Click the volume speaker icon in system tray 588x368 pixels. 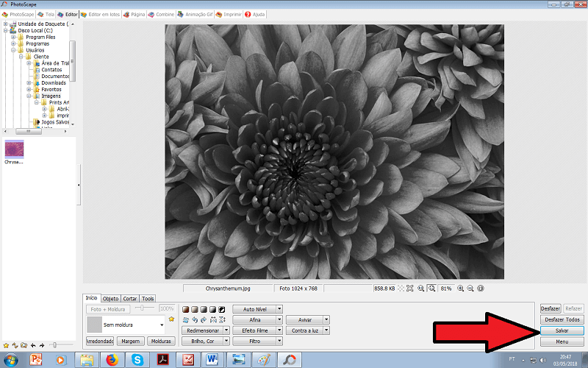pyautogui.click(x=542, y=360)
